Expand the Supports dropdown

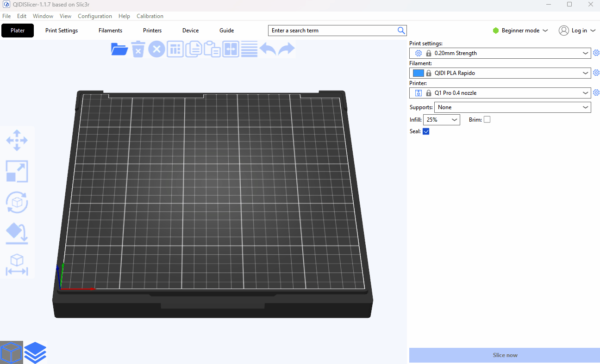tap(512, 107)
